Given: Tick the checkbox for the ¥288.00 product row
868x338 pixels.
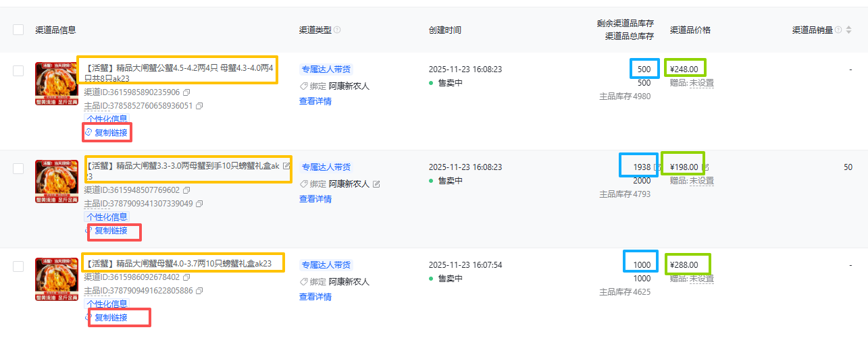Looking at the screenshot, I should [x=18, y=266].
